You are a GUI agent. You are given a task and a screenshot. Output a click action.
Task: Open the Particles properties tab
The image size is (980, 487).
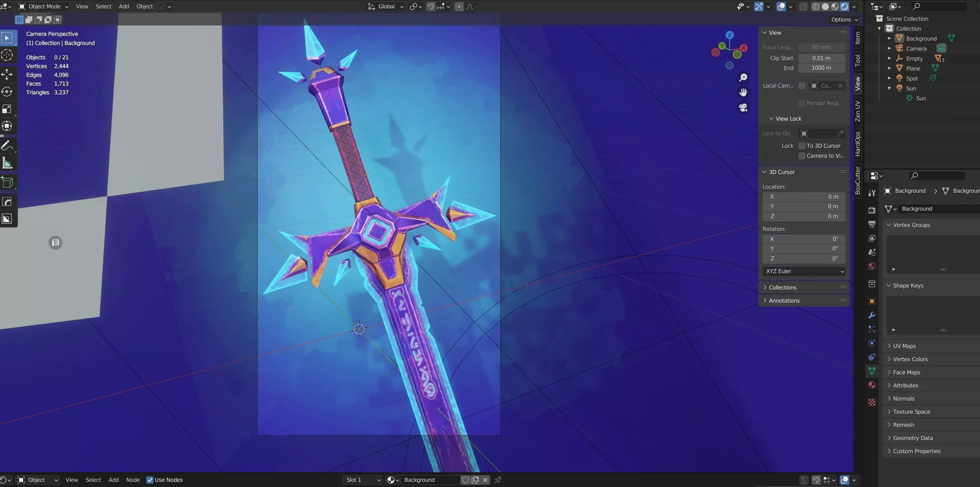872,329
